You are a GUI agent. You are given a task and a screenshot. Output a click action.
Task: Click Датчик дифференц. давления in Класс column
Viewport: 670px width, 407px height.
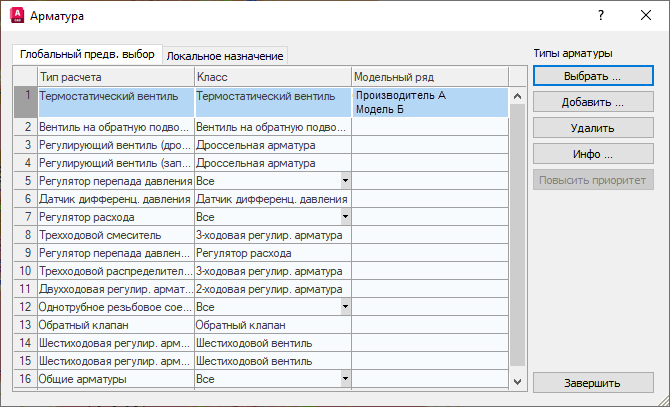(273, 199)
